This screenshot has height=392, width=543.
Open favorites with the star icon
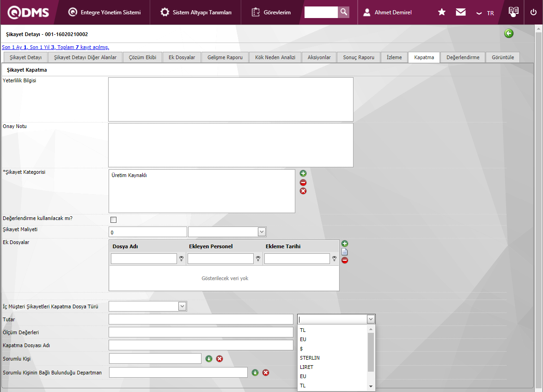click(x=442, y=12)
